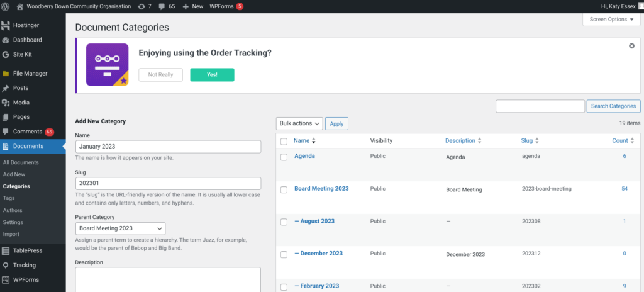Dismiss the Order Tracking notice

(631, 46)
